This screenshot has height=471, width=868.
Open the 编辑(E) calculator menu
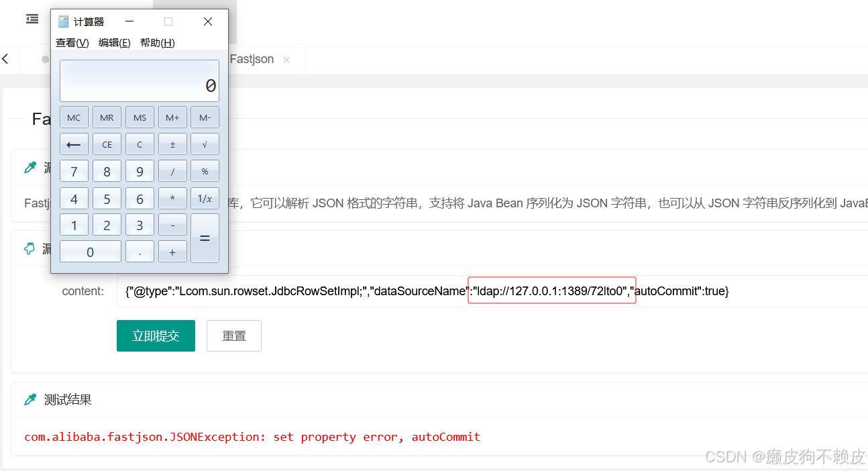coord(115,43)
